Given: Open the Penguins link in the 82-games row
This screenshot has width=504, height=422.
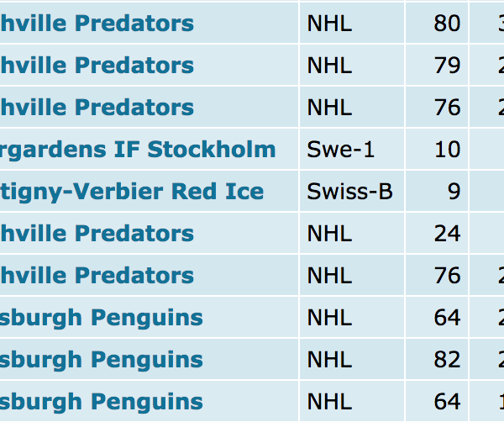Looking at the screenshot, I should click(x=101, y=360).
